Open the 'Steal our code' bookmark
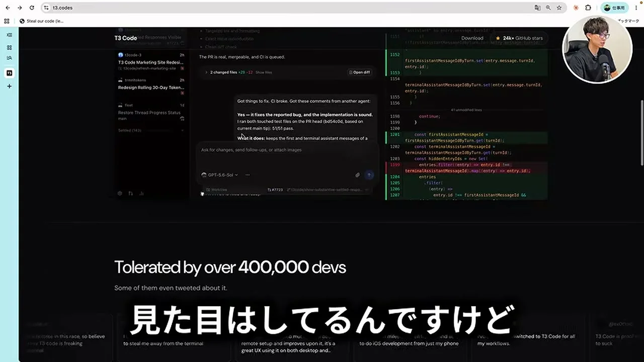 tap(42, 21)
